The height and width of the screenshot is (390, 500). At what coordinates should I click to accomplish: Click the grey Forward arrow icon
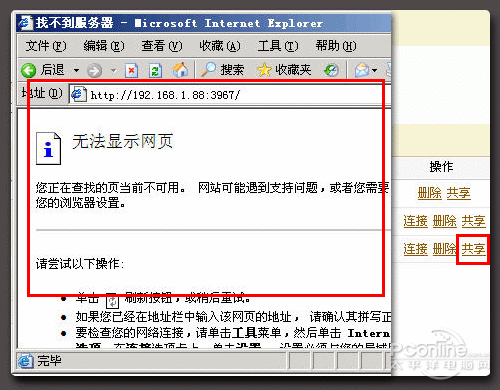pos(94,71)
